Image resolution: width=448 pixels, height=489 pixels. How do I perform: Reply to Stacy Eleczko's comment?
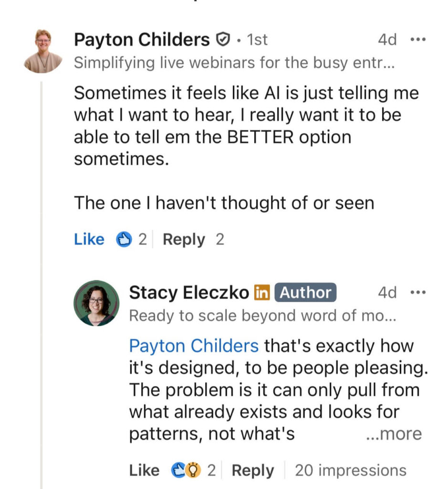click(x=252, y=470)
